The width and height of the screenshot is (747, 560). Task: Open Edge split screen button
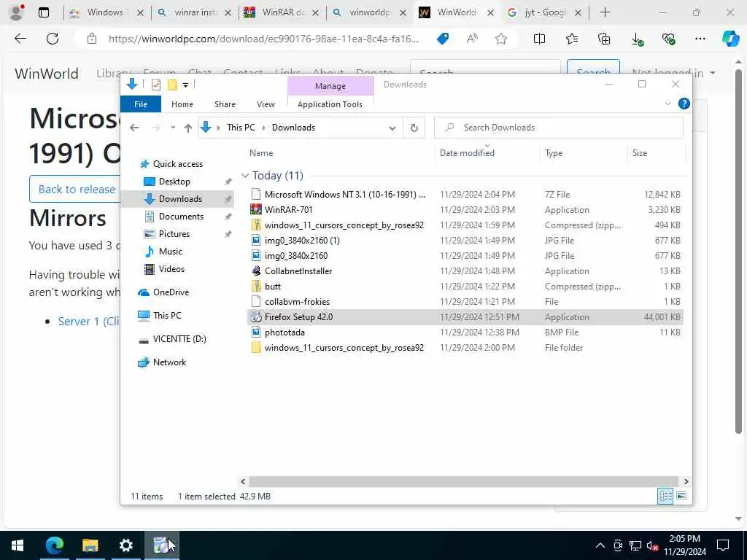coord(539,39)
